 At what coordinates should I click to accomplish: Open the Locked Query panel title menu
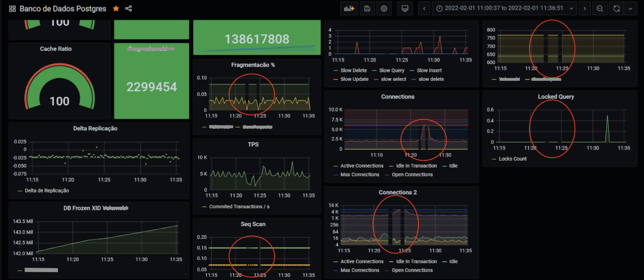[556, 97]
